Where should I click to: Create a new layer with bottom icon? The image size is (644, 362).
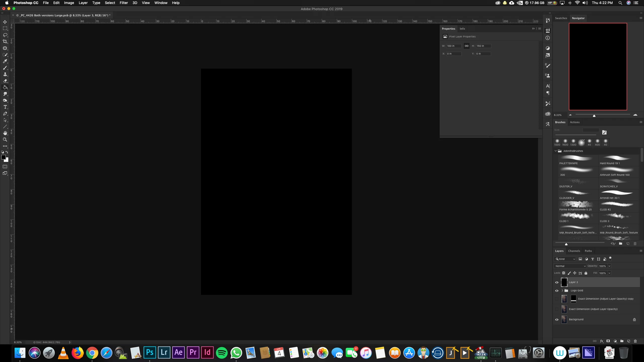pos(628,341)
